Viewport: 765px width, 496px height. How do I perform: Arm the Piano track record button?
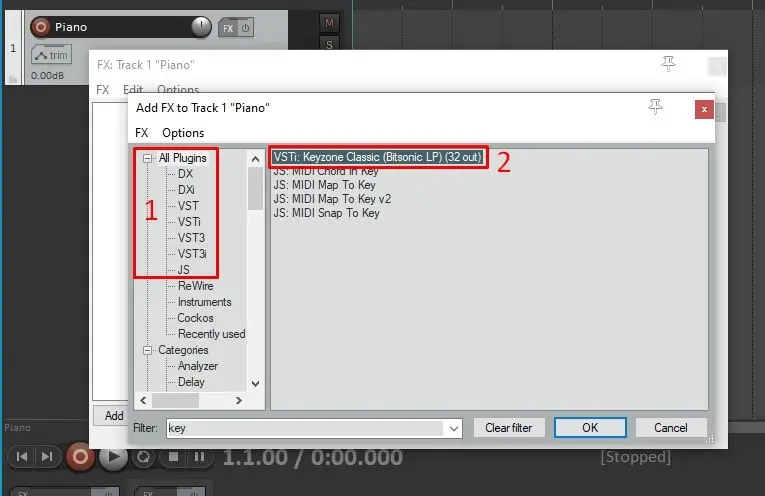click(x=40, y=27)
